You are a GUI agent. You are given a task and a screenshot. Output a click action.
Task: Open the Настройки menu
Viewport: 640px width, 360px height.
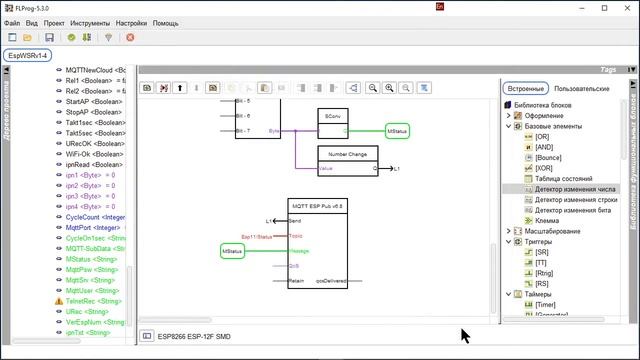[131, 23]
